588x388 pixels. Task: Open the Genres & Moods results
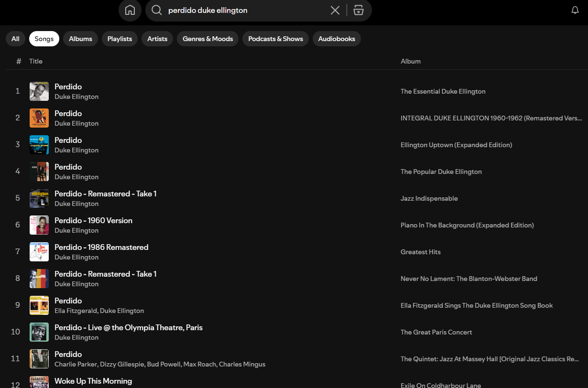(x=207, y=39)
